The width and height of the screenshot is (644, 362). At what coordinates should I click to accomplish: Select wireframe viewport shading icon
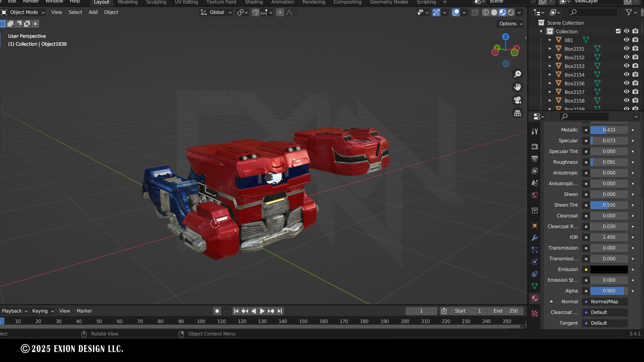486,12
